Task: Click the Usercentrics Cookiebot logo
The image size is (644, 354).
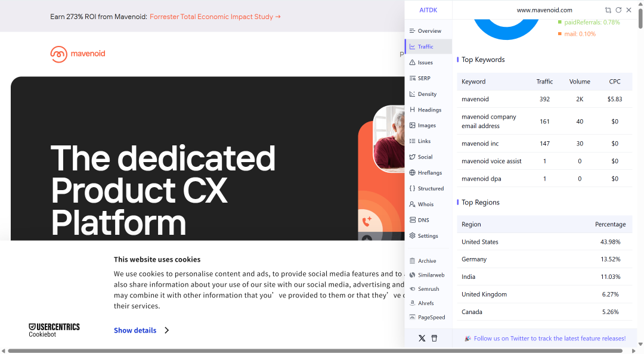Action: [x=54, y=330]
